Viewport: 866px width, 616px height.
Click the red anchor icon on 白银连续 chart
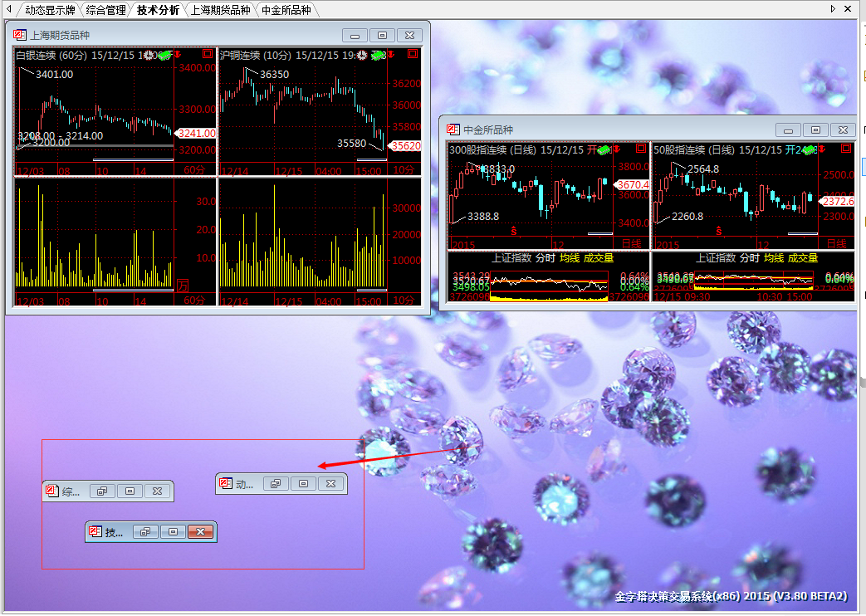point(178,55)
